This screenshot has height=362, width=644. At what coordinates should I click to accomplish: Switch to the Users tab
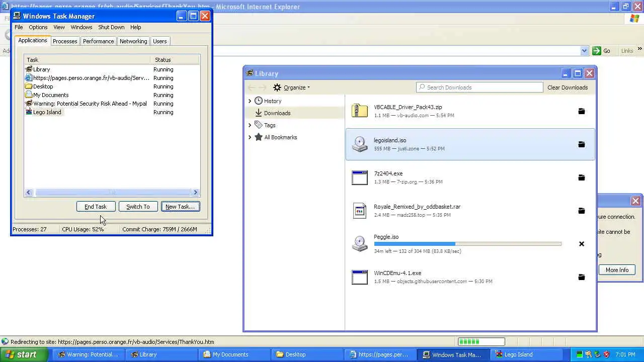tap(159, 41)
